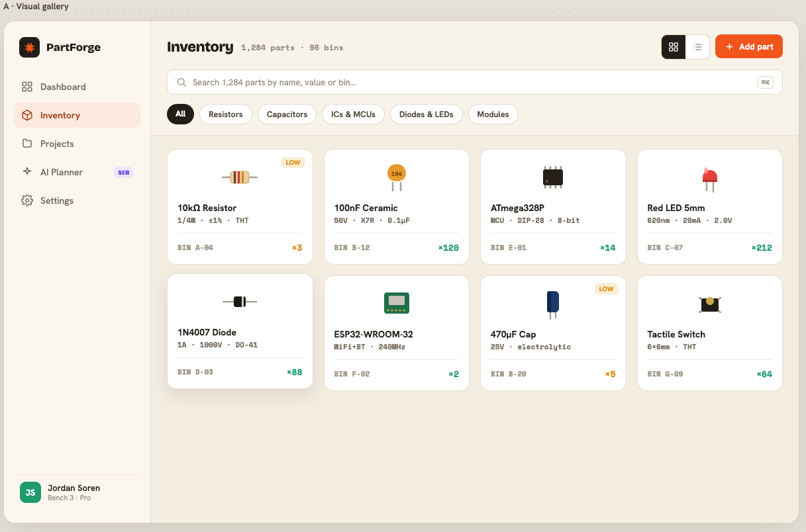806x532 pixels.
Task: Open Settings from sidebar
Action: (x=77, y=200)
